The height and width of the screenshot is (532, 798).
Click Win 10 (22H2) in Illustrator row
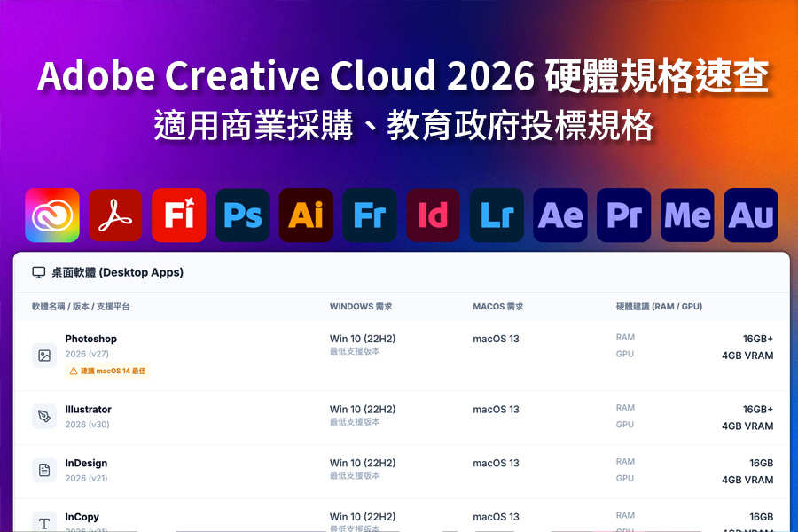click(x=363, y=409)
